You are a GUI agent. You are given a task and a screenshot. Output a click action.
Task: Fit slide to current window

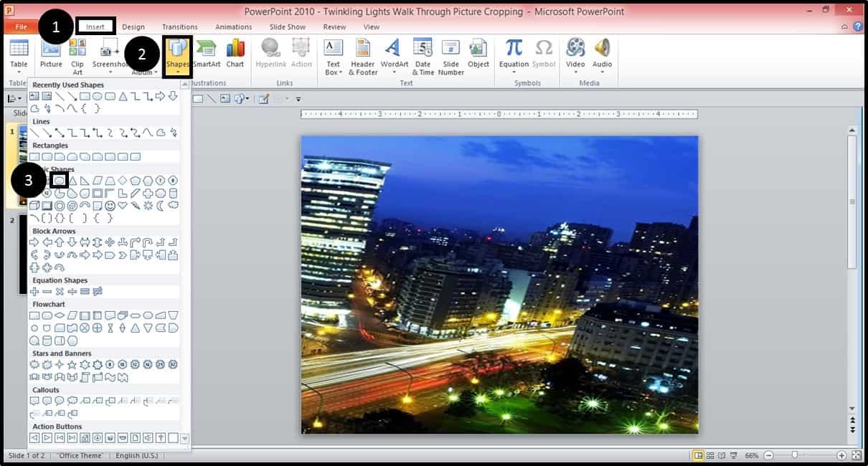pos(855,455)
